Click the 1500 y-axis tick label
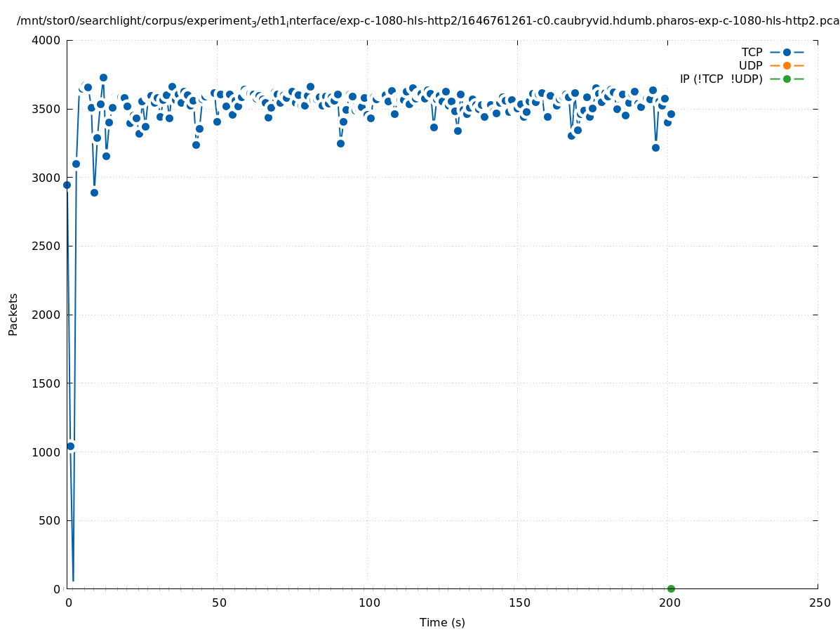 (x=46, y=383)
